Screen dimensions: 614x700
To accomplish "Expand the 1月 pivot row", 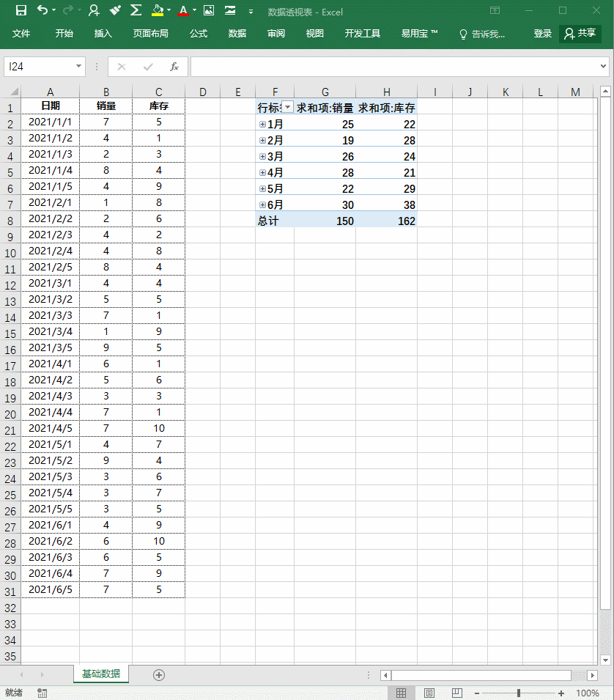I will (x=262, y=124).
